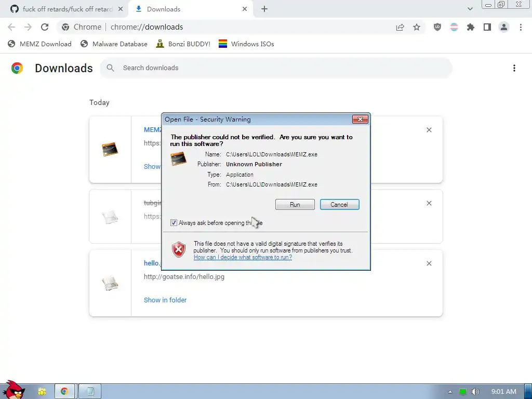Click the Unknown Publisher text in dialog

point(254,164)
